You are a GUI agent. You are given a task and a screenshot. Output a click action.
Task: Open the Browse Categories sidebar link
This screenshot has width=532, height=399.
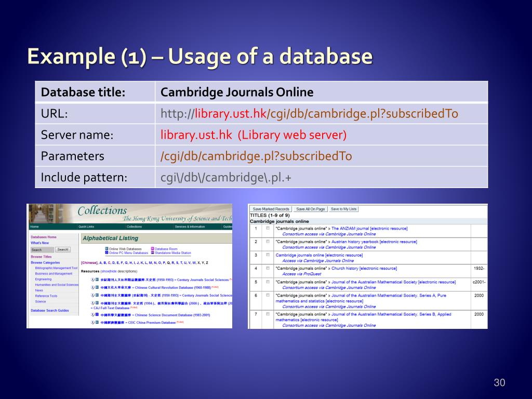[x=45, y=262]
